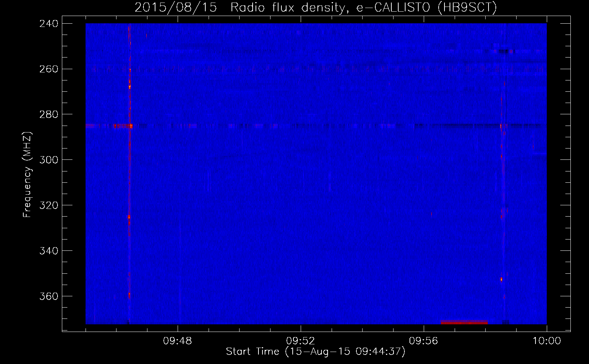This screenshot has width=589, height=364.
Task: Click the 260 frequency tick label
Action: pyautogui.click(x=49, y=69)
